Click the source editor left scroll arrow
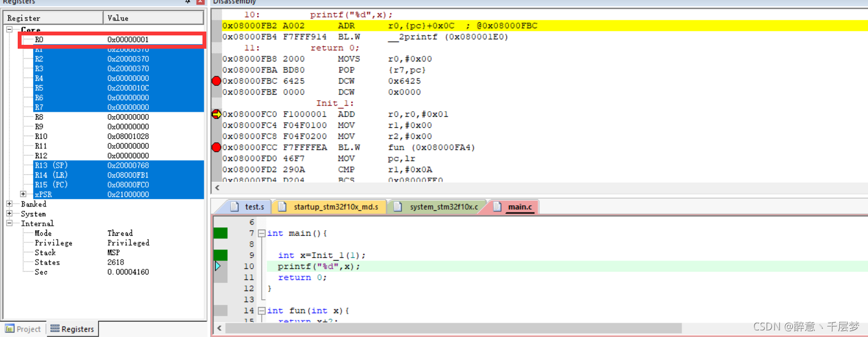868x337 pixels. (x=220, y=328)
